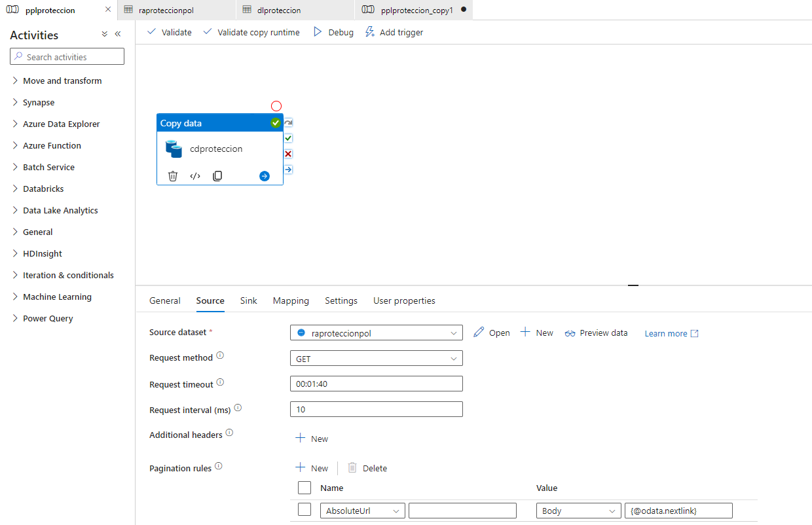
Task: Select the AbsoluteUrl pagination rule checkbox
Action: coord(304,510)
